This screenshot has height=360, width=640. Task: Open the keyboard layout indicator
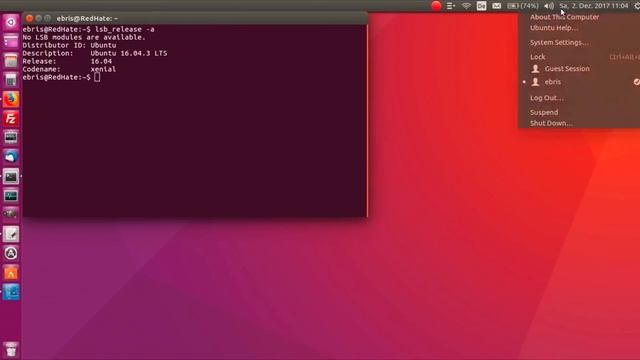(x=482, y=6)
